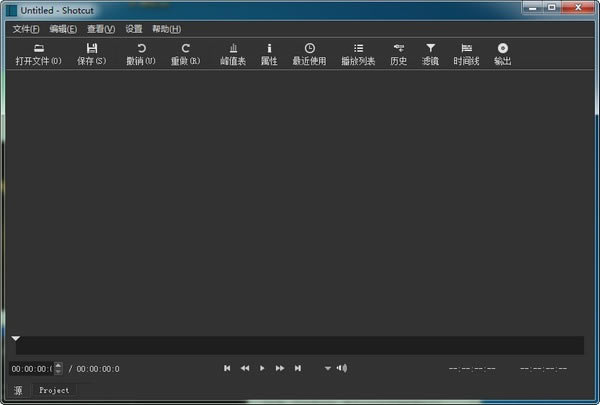
Task: Open the 最近使用 (Recent) panel
Action: [309, 54]
